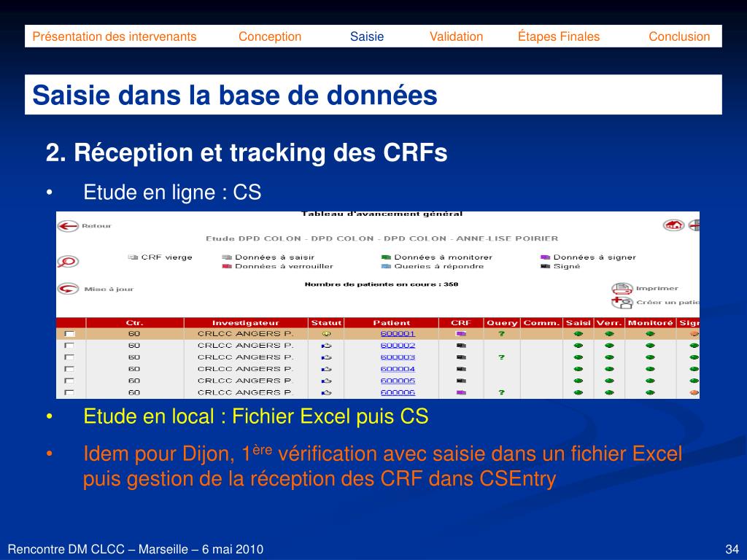Click the Données à monitorer green legend swatch
The width and height of the screenshot is (747, 560).
click(x=386, y=257)
